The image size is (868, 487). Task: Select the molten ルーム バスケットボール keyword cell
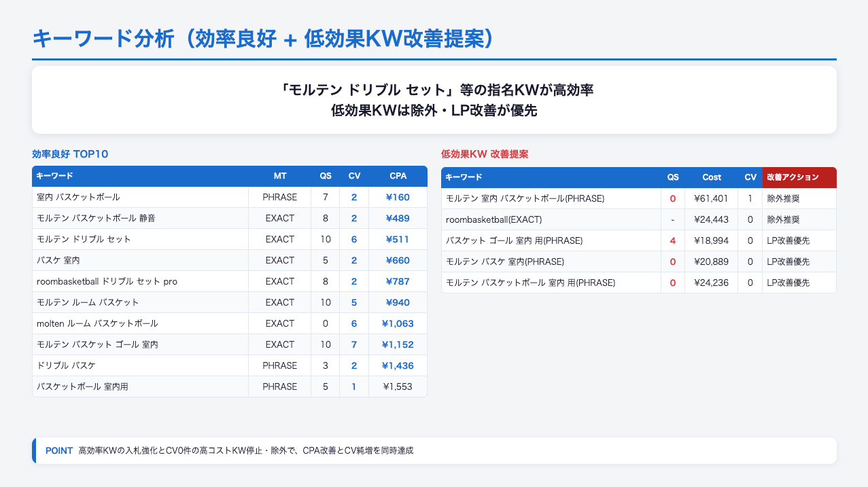(x=97, y=323)
